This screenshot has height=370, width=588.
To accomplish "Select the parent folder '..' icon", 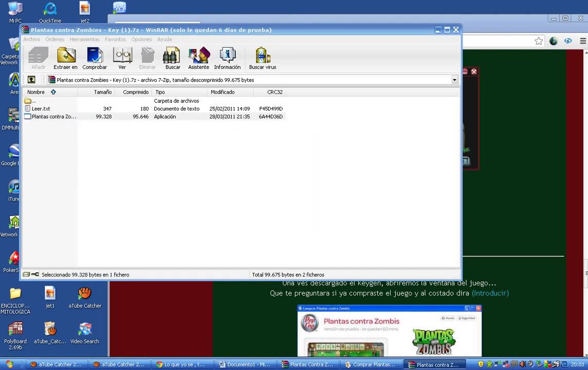I will (28, 101).
